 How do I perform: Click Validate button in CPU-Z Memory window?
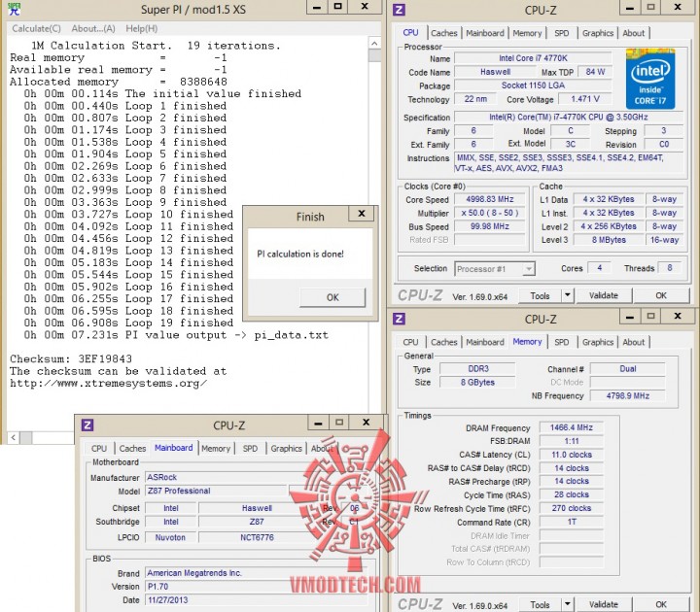pyautogui.click(x=604, y=605)
